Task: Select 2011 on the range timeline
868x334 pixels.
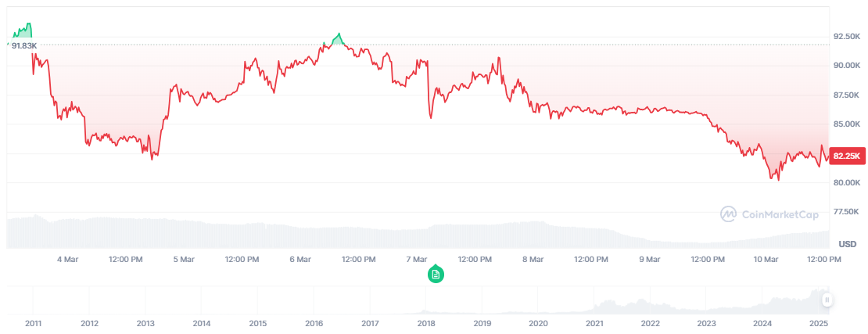Action: click(33, 322)
